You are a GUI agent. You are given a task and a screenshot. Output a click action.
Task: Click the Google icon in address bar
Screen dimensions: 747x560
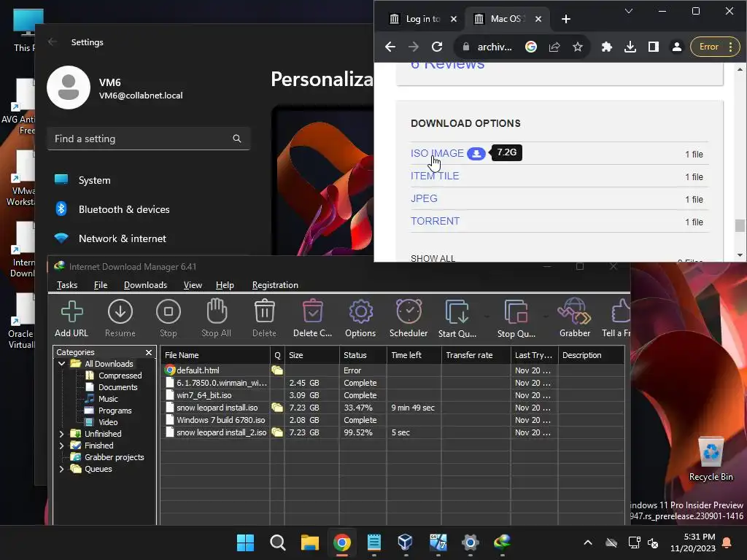point(531,47)
